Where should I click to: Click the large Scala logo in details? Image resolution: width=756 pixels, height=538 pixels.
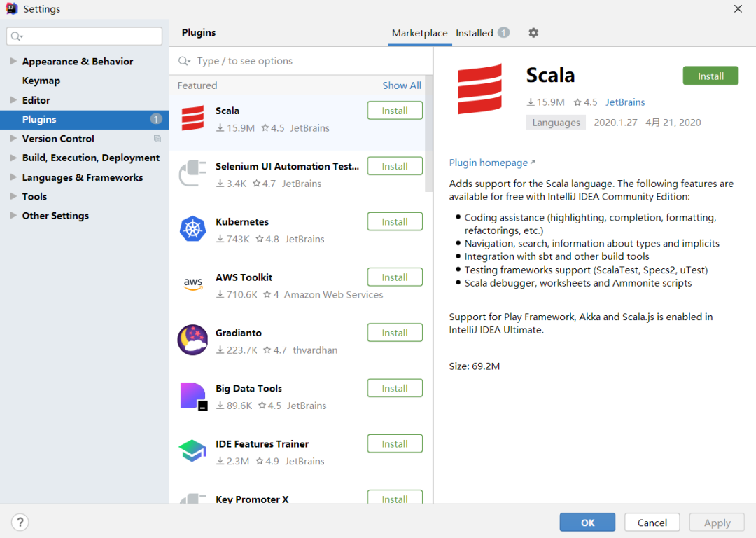pos(479,89)
